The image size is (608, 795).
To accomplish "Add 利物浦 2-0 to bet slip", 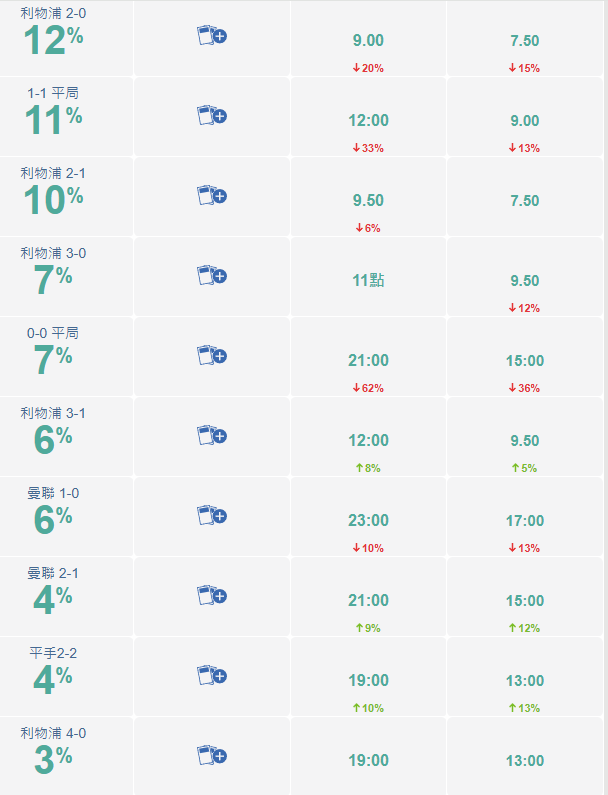I will [212, 36].
